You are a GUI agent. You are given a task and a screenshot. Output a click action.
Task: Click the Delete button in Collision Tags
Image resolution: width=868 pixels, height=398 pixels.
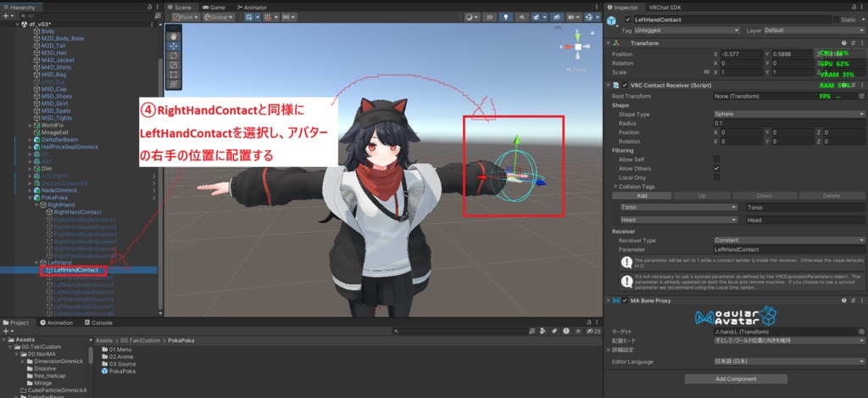coord(832,196)
